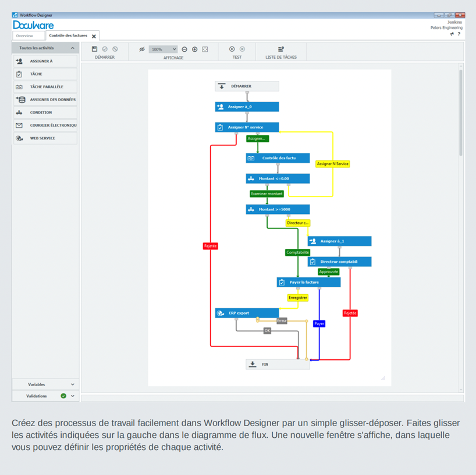Choose the Assigner à activity button
476x475 pixels.
pyautogui.click(x=45, y=61)
